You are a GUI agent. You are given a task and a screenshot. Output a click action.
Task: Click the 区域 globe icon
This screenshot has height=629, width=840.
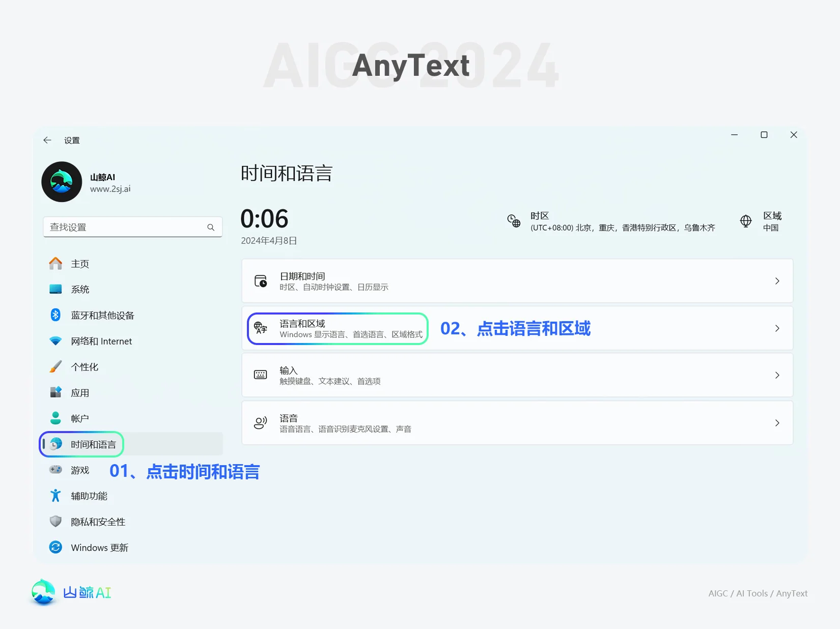click(746, 221)
